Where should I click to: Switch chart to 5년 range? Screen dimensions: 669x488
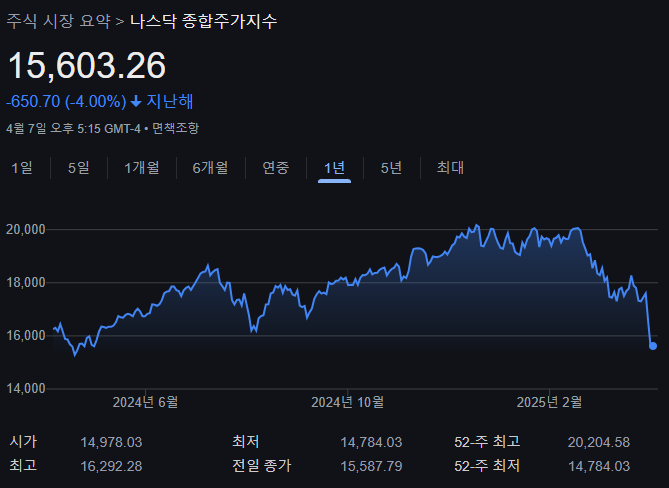coord(391,168)
